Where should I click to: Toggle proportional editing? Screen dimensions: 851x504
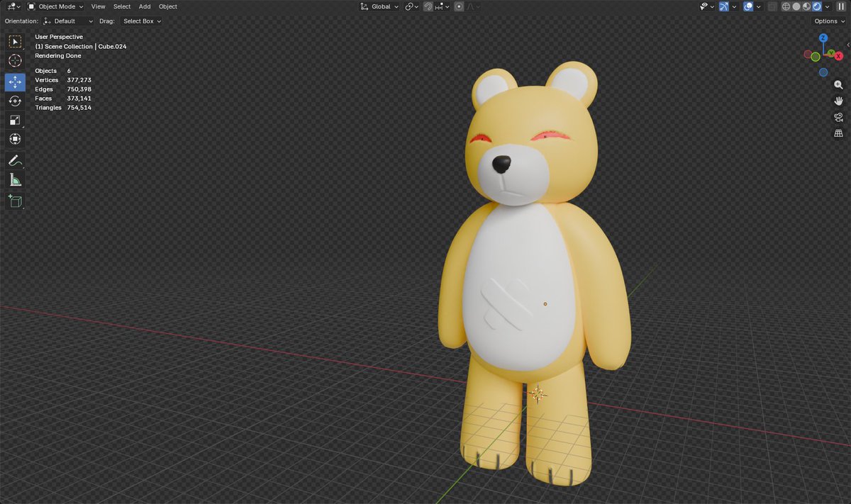tap(460, 6)
